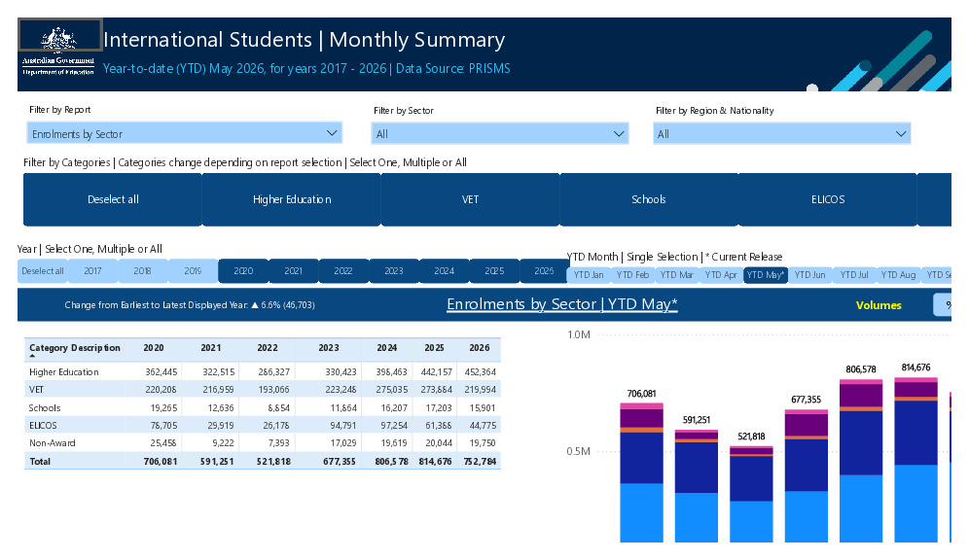Select YTD Mar month option
Viewport: 969px width, 560px height.
677,275
